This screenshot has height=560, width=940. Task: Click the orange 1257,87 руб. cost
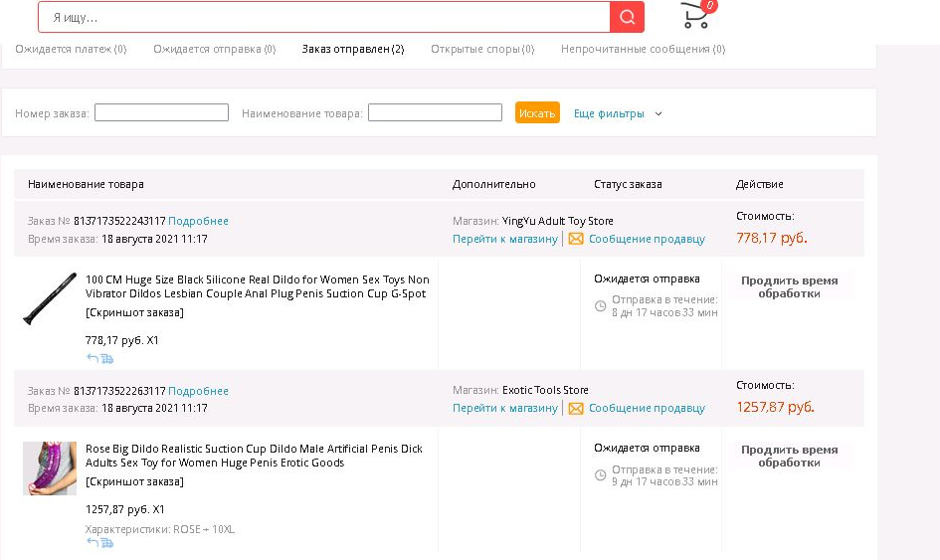775,407
